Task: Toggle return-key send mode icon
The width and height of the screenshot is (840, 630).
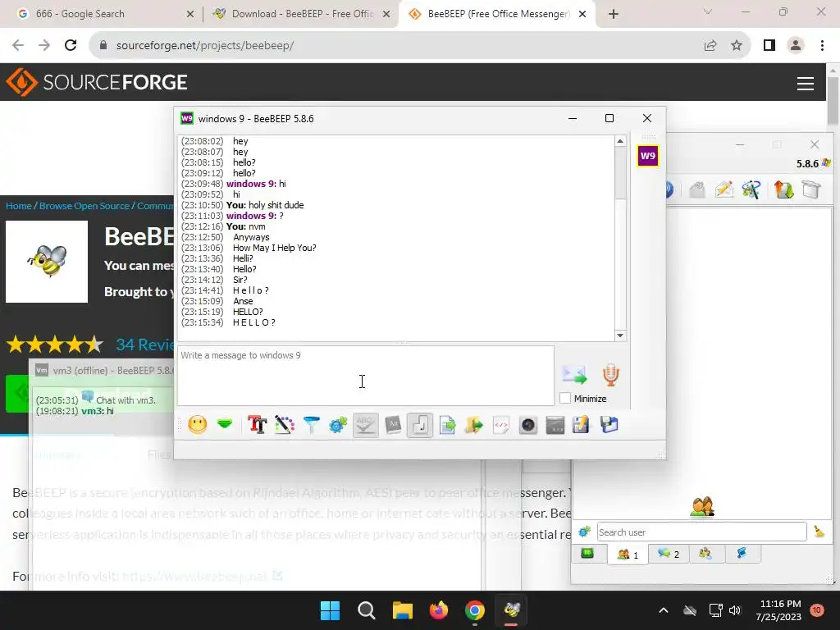Action: coord(419,426)
